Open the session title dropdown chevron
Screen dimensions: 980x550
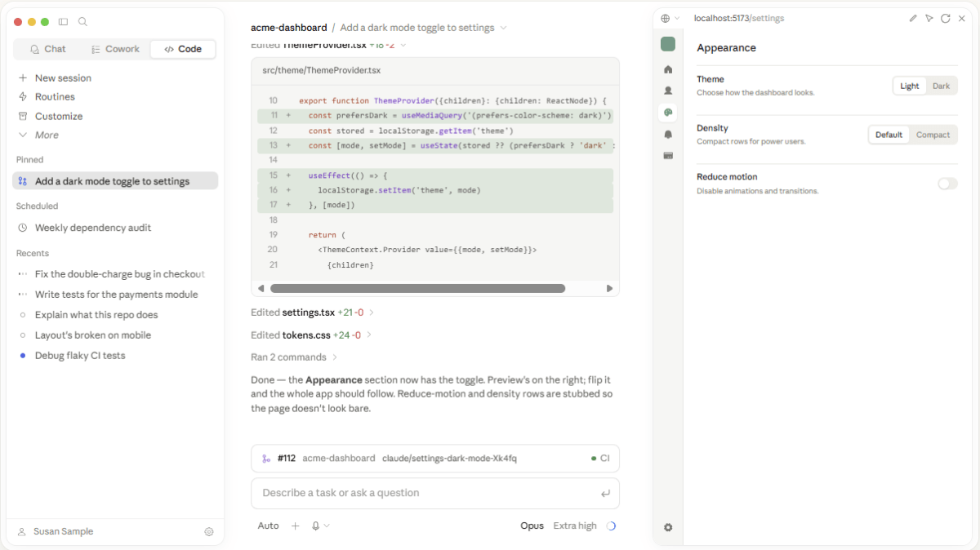[503, 28]
